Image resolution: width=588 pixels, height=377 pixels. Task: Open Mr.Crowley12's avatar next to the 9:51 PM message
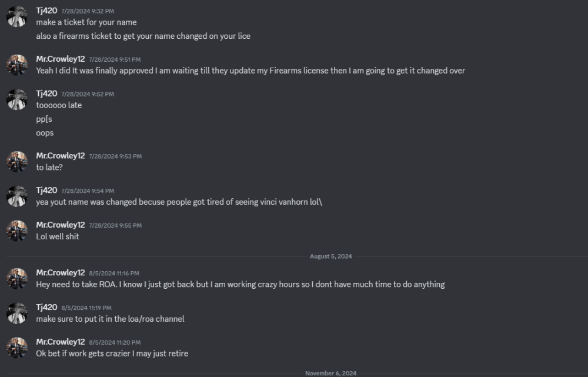(x=17, y=65)
